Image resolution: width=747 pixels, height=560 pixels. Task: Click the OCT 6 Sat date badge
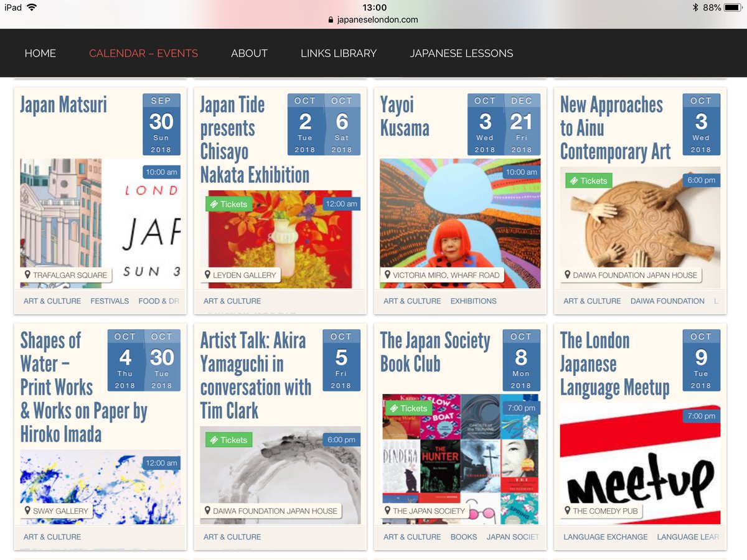point(342,124)
